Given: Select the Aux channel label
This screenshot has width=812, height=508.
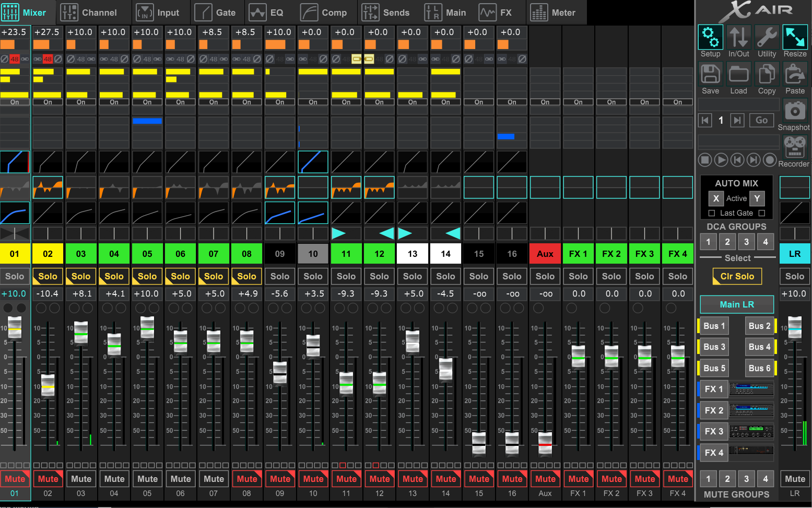Looking at the screenshot, I should [545, 254].
